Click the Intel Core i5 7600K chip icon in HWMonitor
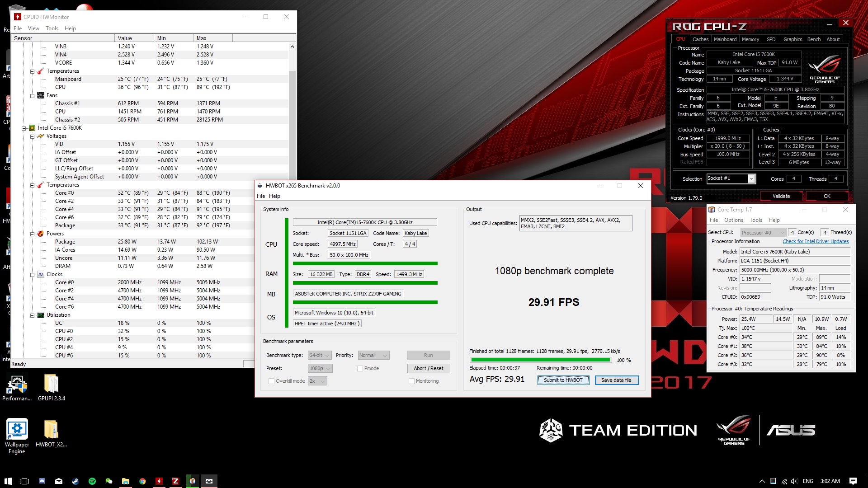The image size is (868, 488). (x=32, y=128)
